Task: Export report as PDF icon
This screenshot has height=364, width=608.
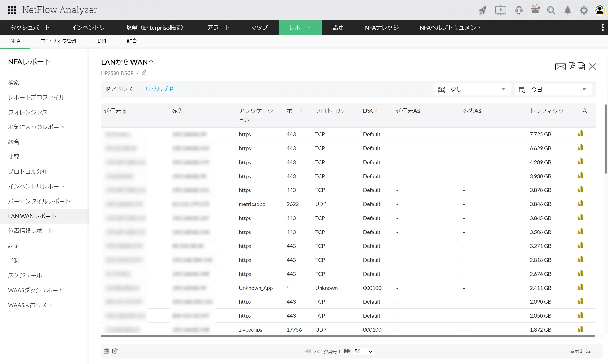Action: (x=572, y=66)
